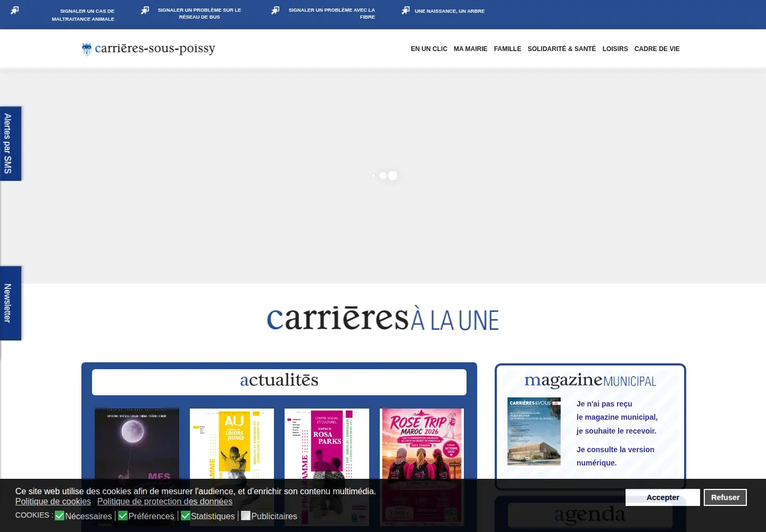Open the Rose Trip Maroc 2026 thumbnail
The height and width of the screenshot is (532, 766).
[x=422, y=467]
